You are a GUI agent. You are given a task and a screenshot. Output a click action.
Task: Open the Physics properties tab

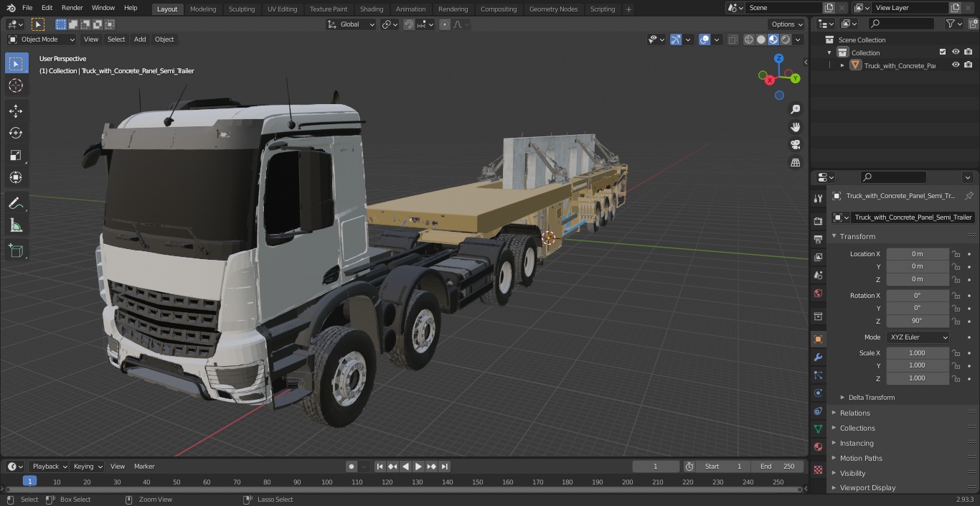[818, 393]
